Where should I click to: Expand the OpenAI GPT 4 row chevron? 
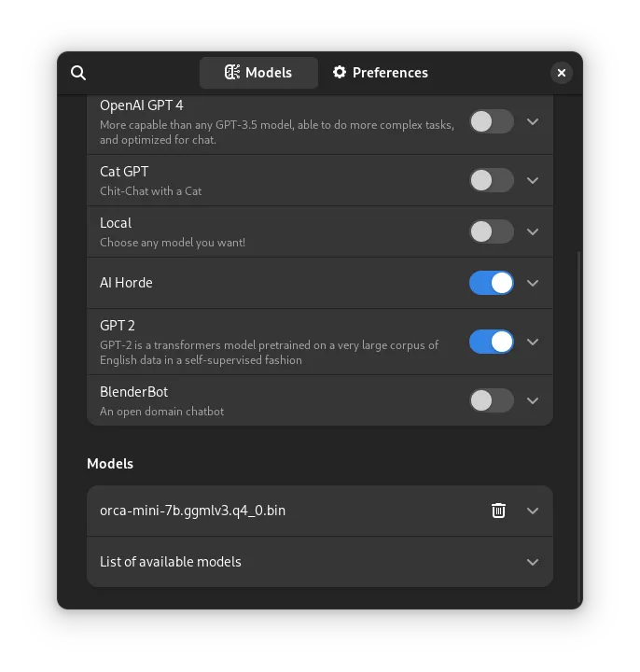[533, 121]
